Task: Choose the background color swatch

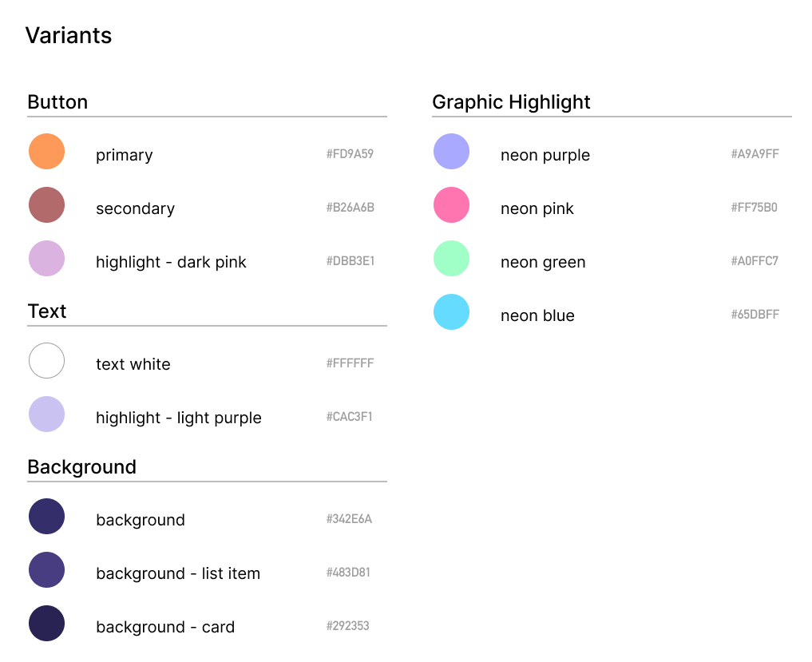Action: [x=46, y=517]
